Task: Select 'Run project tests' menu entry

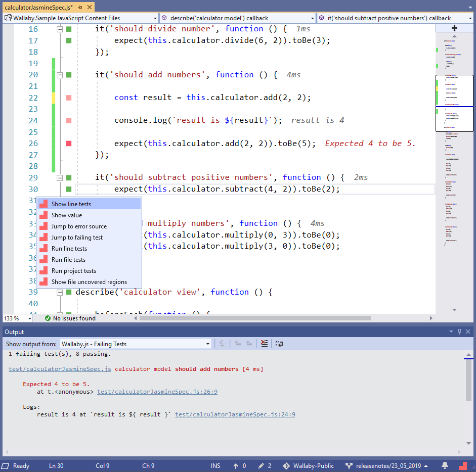Action: (x=89, y=271)
